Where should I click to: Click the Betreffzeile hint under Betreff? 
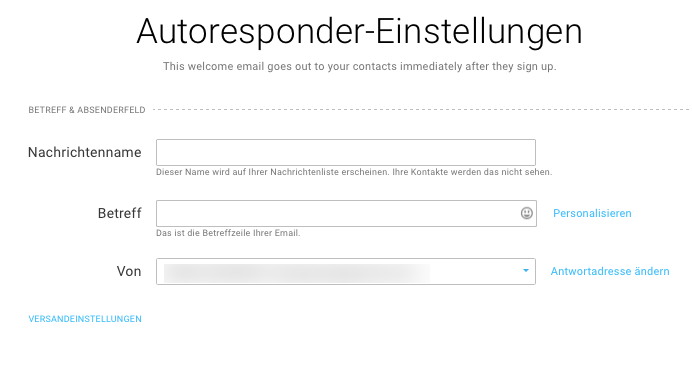coord(228,233)
